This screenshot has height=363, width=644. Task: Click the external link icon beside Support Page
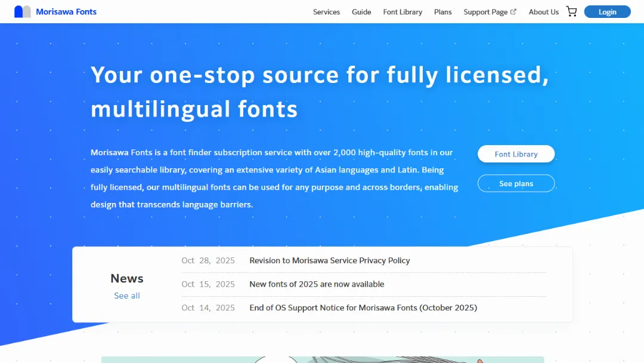point(514,11)
